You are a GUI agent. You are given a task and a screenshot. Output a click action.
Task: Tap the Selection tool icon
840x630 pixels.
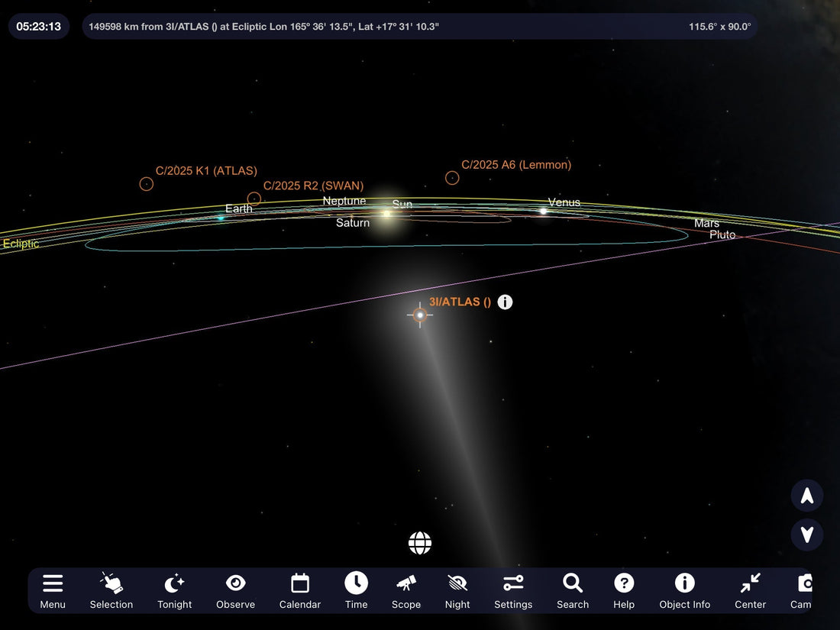pyautogui.click(x=111, y=584)
